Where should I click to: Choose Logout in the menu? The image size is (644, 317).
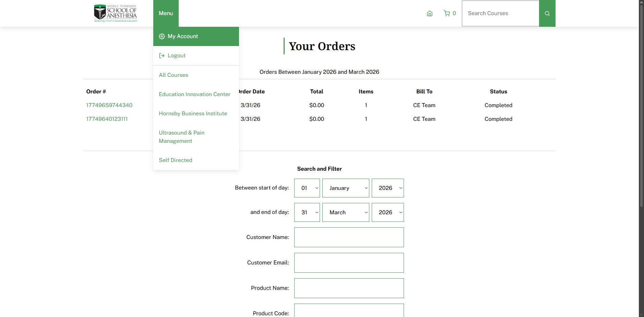pos(196,56)
